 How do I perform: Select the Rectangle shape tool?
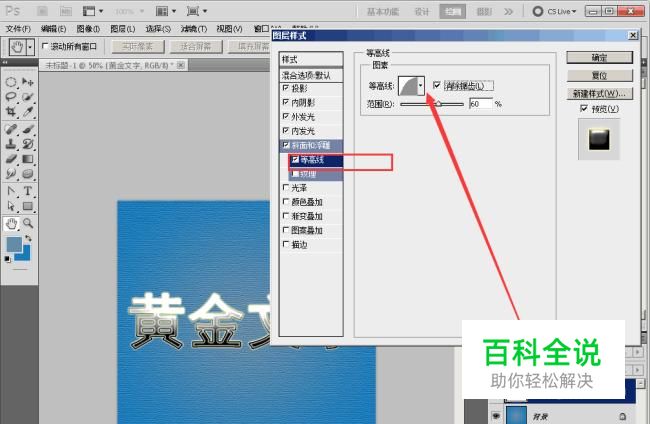click(28, 206)
